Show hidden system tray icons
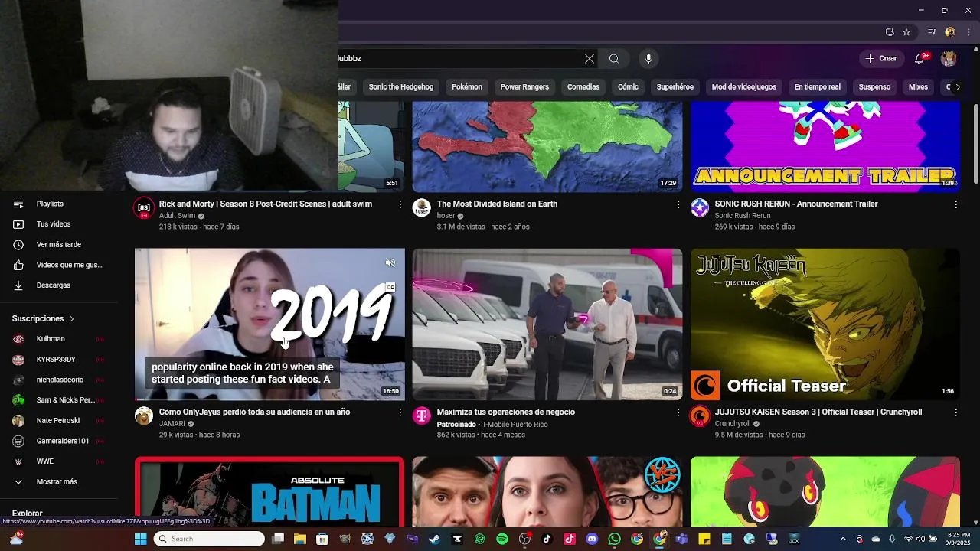Image resolution: width=980 pixels, height=551 pixels. 843,539
